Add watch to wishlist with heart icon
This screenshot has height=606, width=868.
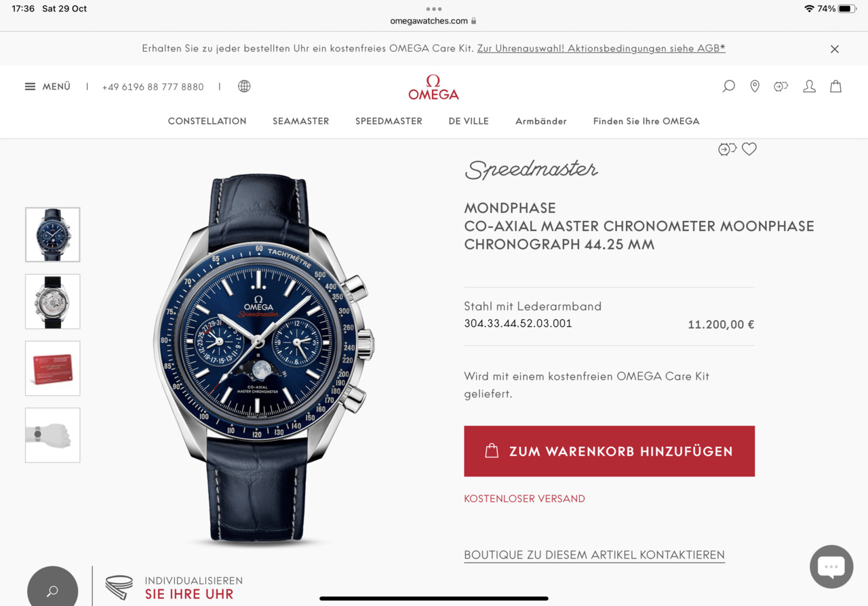(x=749, y=149)
